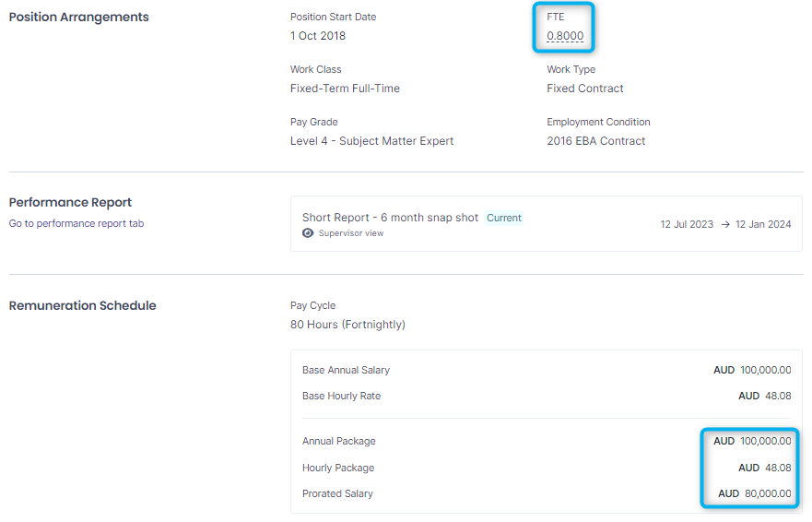Click the Position Start Date 1 Oct 2018
Viewport: 812px width, 522px height.
pyautogui.click(x=318, y=36)
